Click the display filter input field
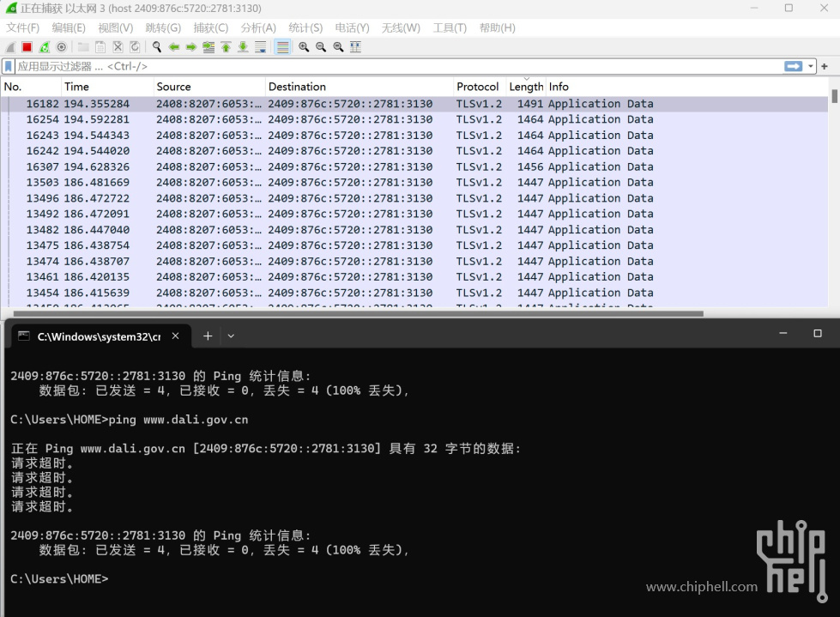The image size is (840, 617). tap(397, 66)
